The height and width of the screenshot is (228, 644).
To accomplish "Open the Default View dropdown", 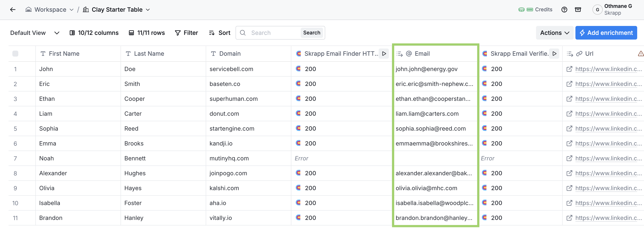I will (x=35, y=33).
